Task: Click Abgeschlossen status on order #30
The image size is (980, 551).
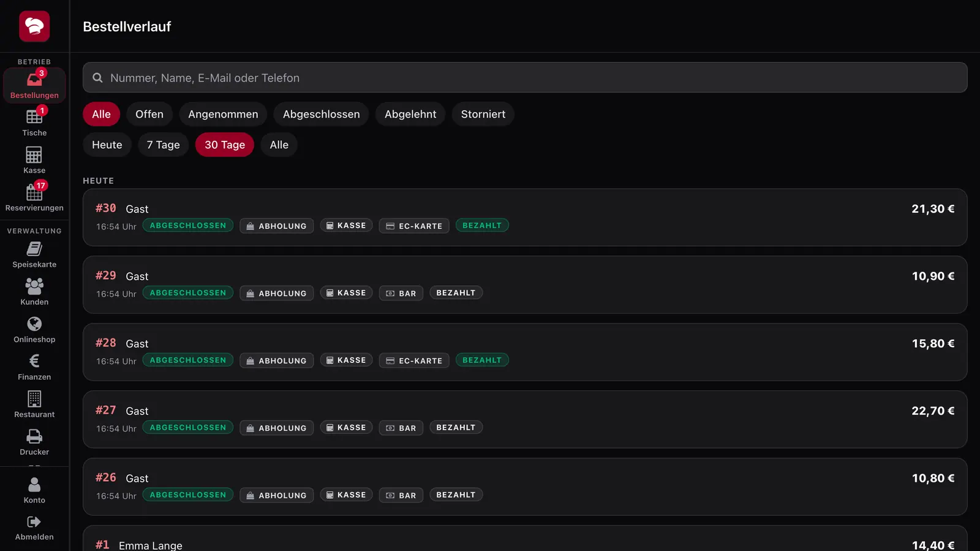Action: click(188, 225)
